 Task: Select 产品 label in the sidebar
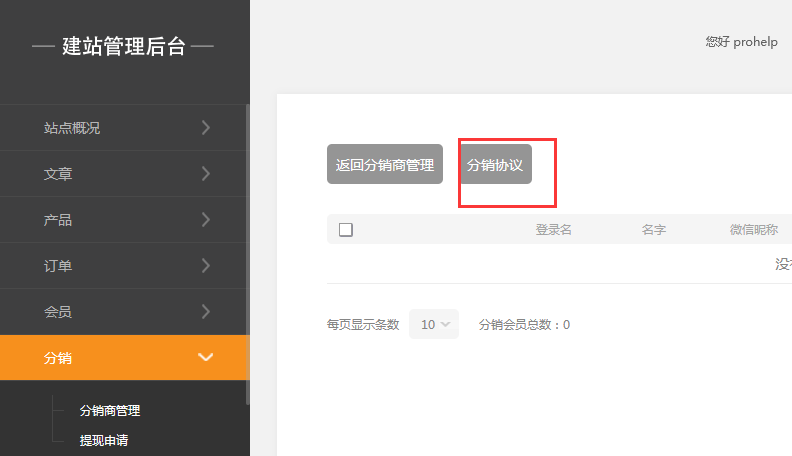(58, 220)
